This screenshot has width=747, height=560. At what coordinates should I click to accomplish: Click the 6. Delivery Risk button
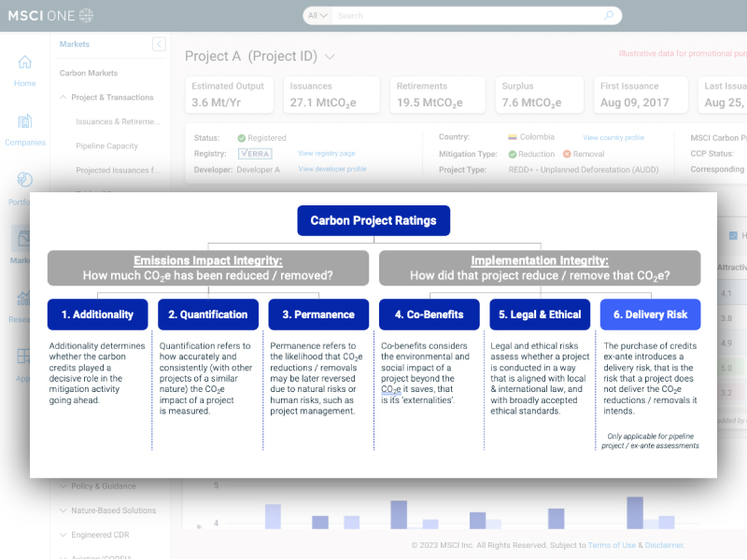(x=650, y=315)
